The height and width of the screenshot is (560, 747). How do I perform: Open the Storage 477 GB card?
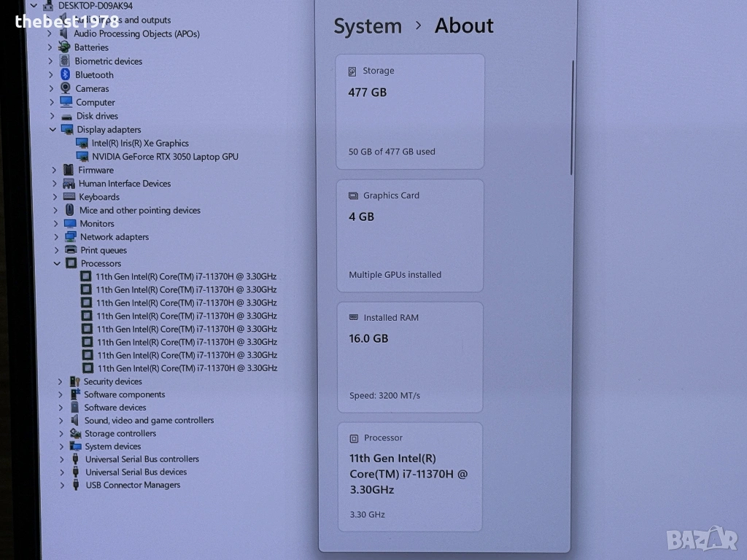pyautogui.click(x=410, y=112)
